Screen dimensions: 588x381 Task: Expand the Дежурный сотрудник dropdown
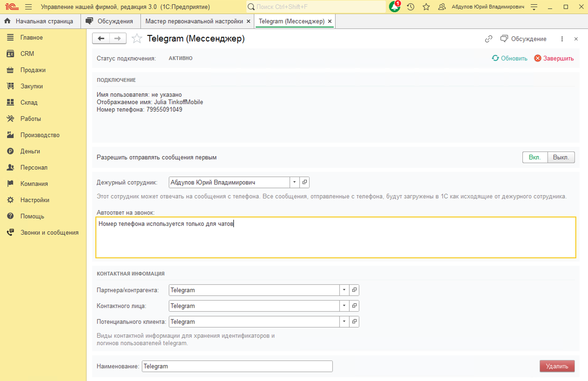294,182
